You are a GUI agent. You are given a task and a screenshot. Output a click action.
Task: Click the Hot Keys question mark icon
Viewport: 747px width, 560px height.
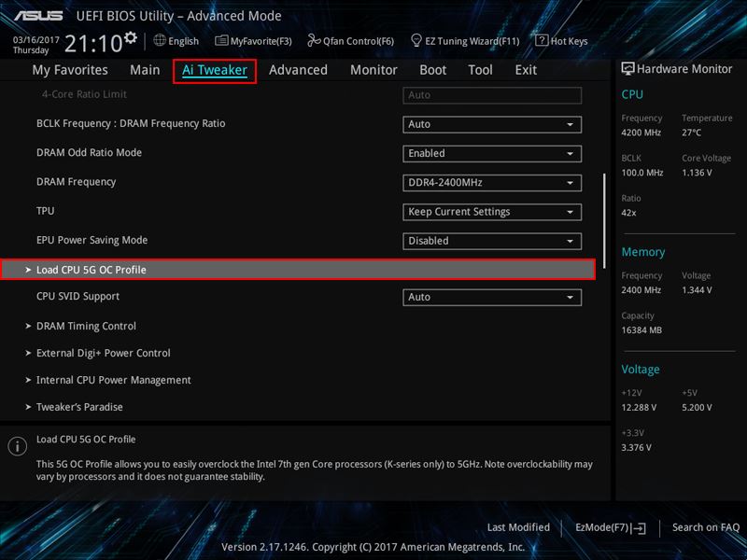(x=542, y=40)
